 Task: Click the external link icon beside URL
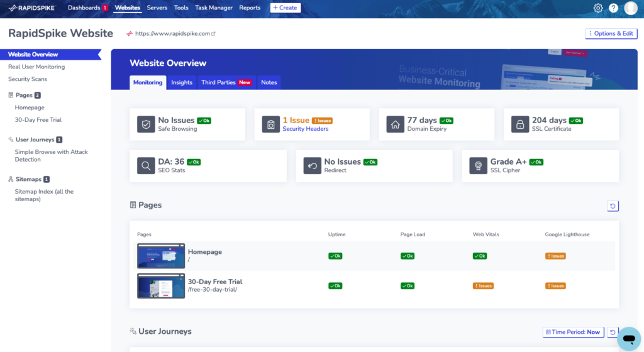pyautogui.click(x=214, y=34)
